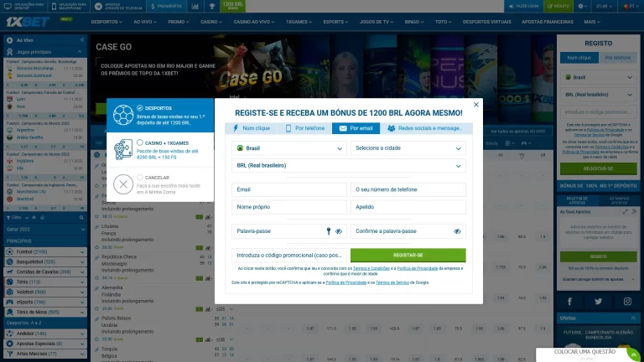Screen dimensions: 644x362
Task: Click the Apostas Especiais star icon
Action: tap(10, 344)
